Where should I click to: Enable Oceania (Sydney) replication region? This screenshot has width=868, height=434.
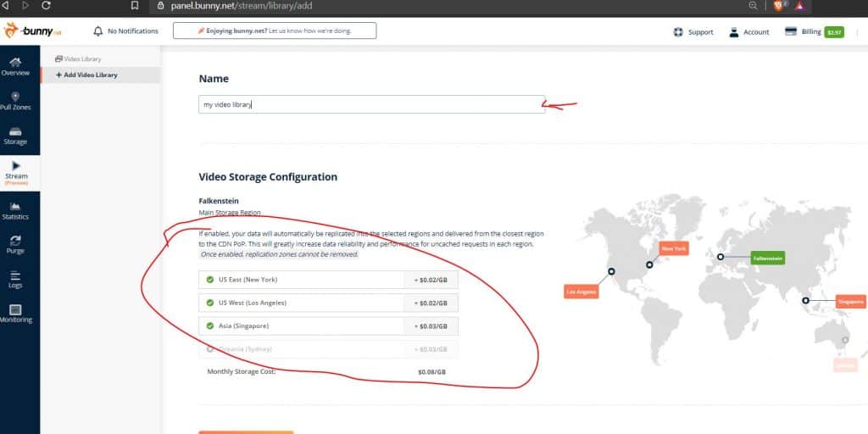coord(209,348)
